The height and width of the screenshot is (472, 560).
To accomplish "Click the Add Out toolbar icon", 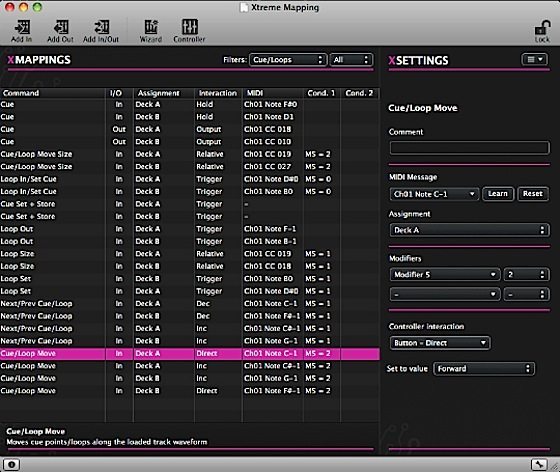I will click(61, 27).
